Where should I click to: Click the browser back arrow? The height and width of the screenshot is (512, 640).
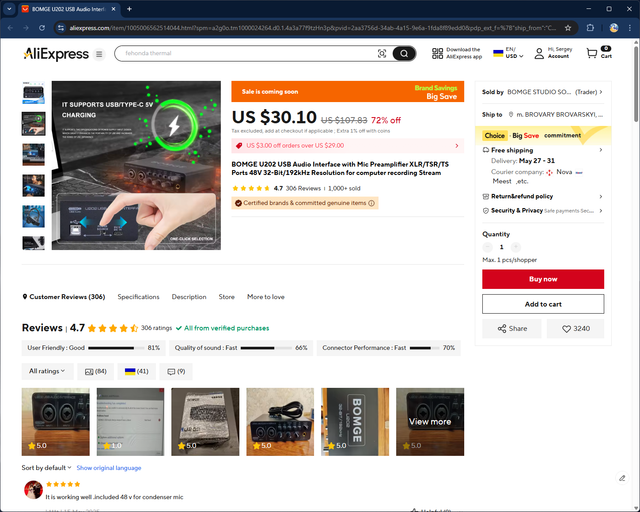tap(10, 28)
